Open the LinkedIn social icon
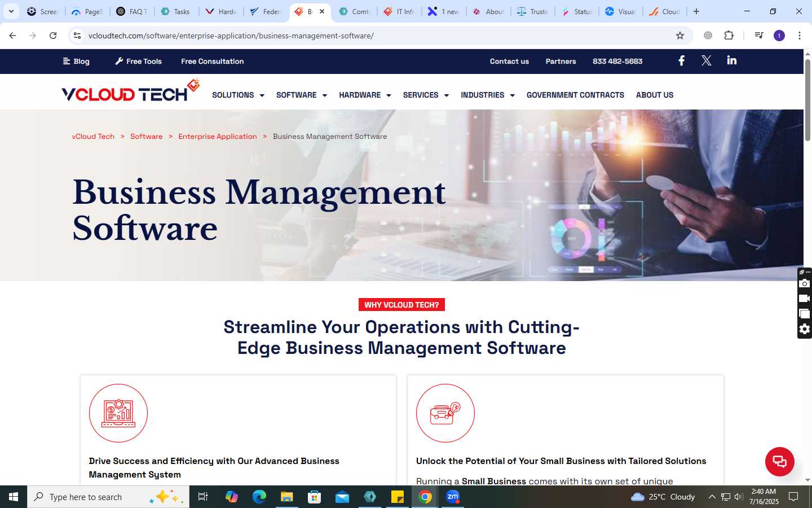The image size is (812, 508). [731, 60]
